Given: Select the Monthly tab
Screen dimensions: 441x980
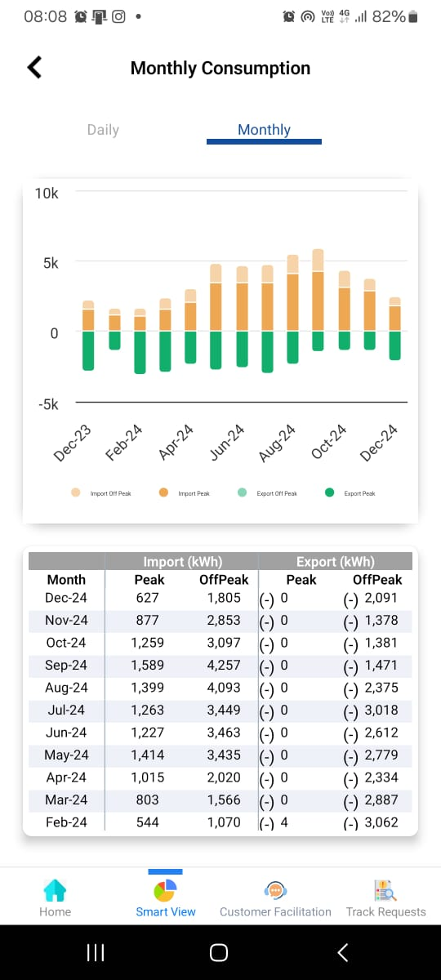Looking at the screenshot, I should 264,130.
